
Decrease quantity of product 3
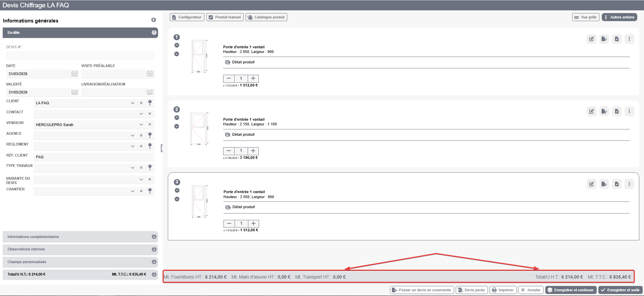click(229, 224)
